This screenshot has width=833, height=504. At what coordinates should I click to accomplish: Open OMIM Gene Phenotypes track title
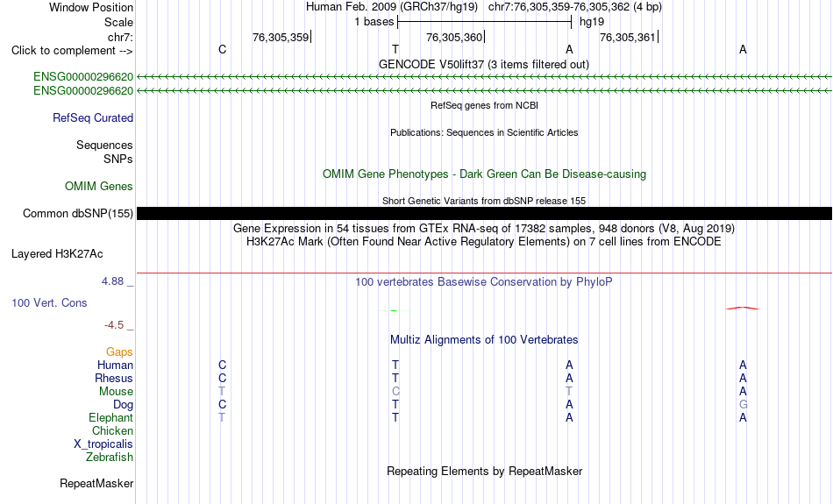click(484, 174)
